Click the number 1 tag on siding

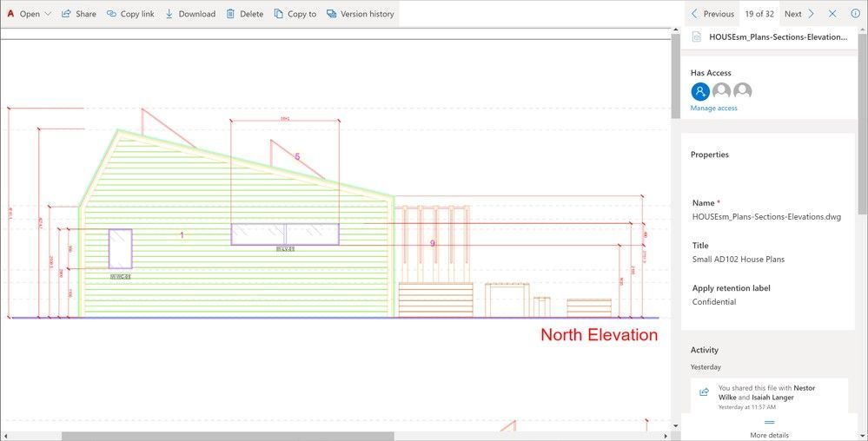pos(182,235)
